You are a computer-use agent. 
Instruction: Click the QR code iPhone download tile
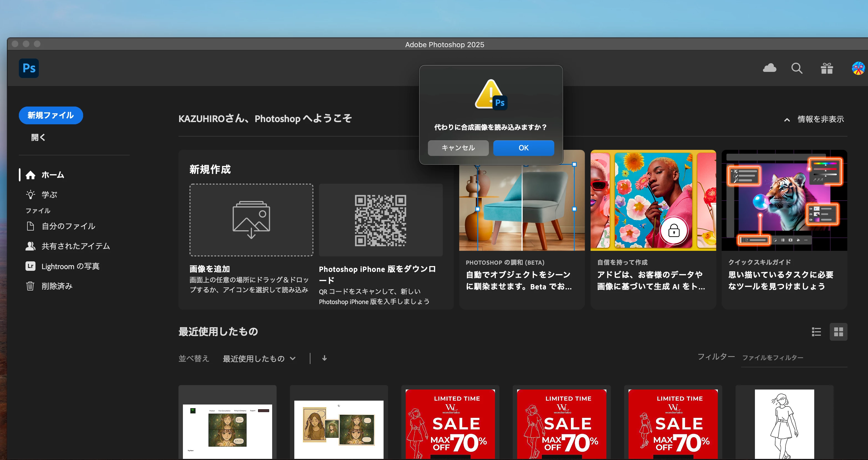381,220
